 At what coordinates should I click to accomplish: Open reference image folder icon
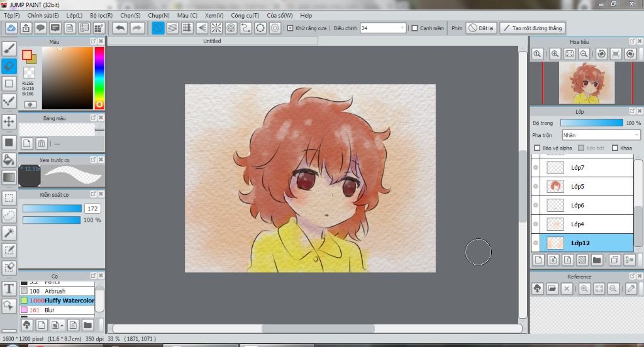(x=552, y=289)
